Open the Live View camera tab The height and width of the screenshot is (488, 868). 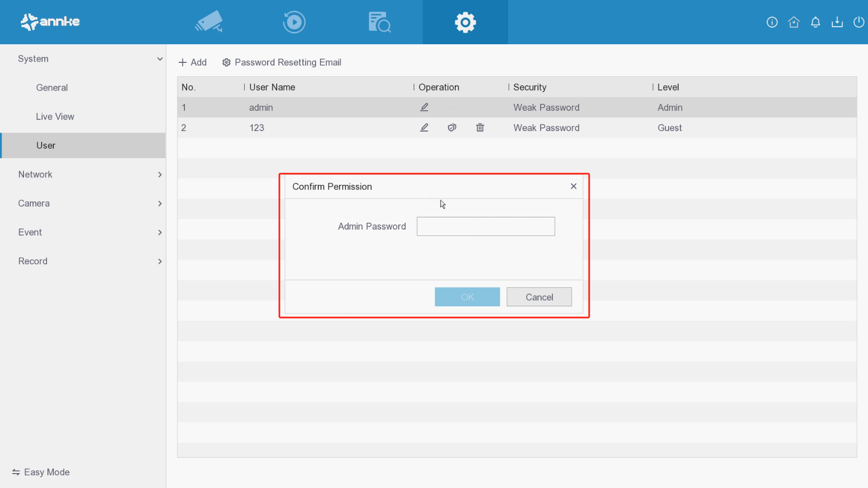[x=209, y=22]
